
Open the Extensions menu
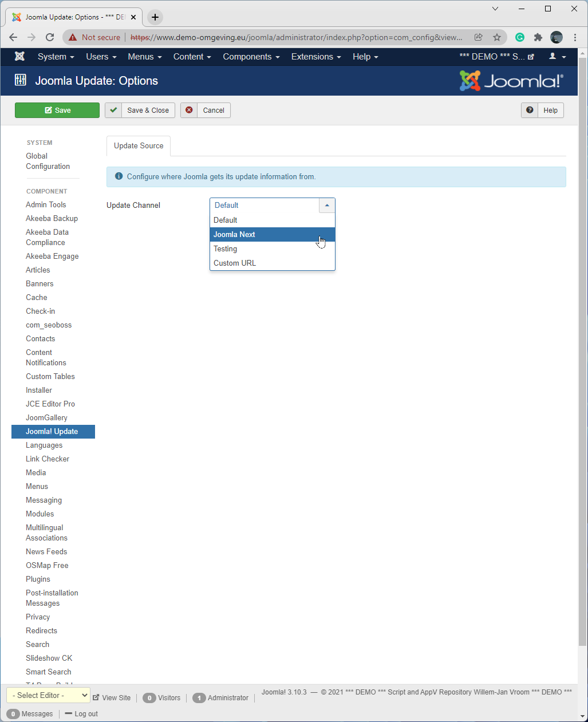point(315,57)
